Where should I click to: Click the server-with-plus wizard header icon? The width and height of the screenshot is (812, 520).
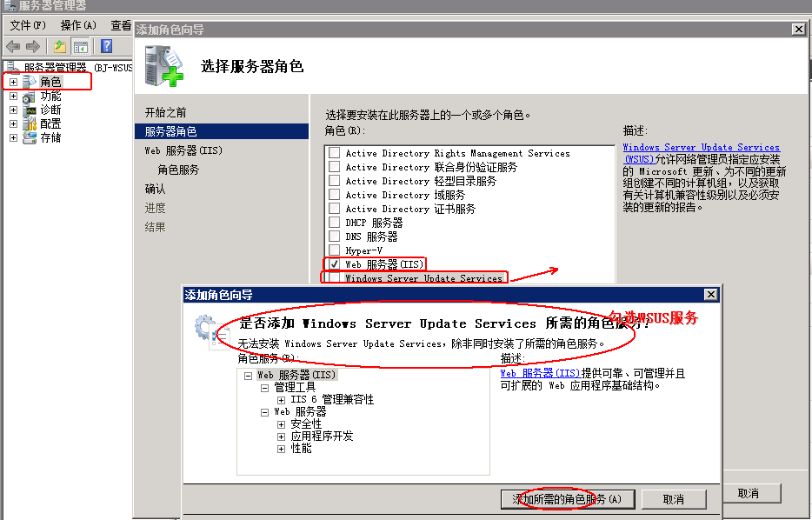click(x=163, y=66)
